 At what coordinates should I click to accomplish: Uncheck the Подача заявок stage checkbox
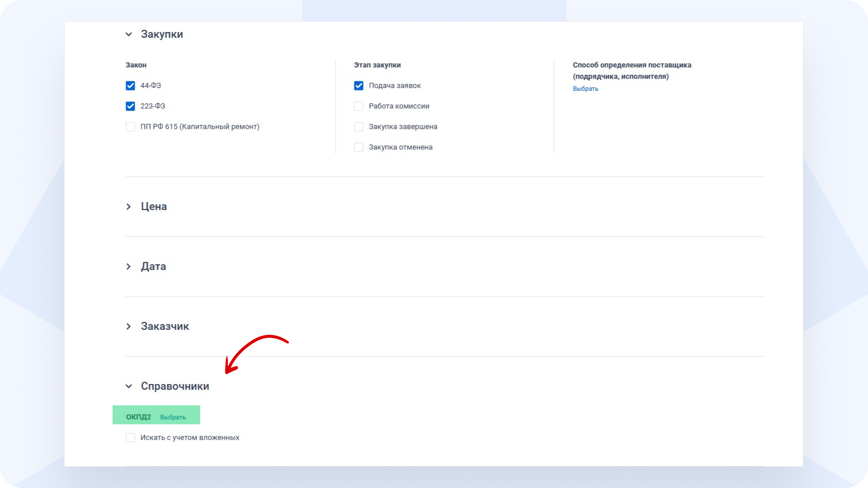359,85
